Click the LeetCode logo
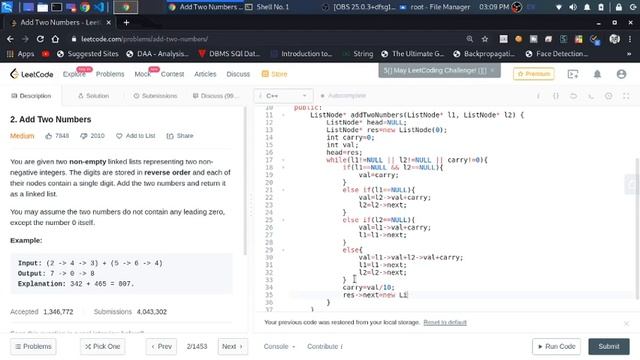 [31, 74]
